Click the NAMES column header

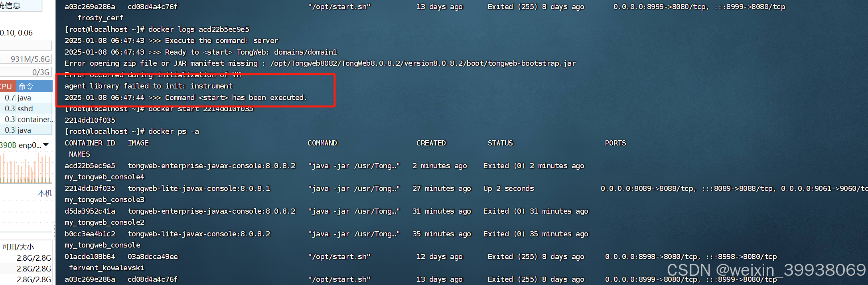pos(79,154)
